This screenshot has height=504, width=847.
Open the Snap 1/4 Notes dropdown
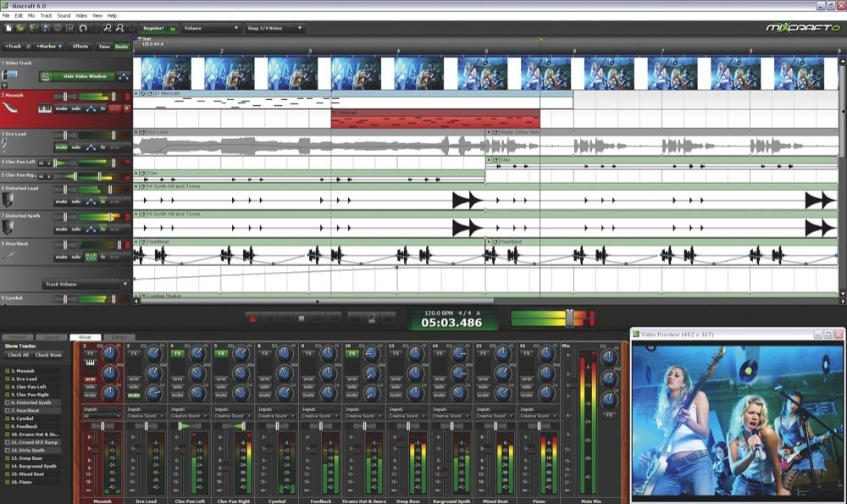[274, 28]
